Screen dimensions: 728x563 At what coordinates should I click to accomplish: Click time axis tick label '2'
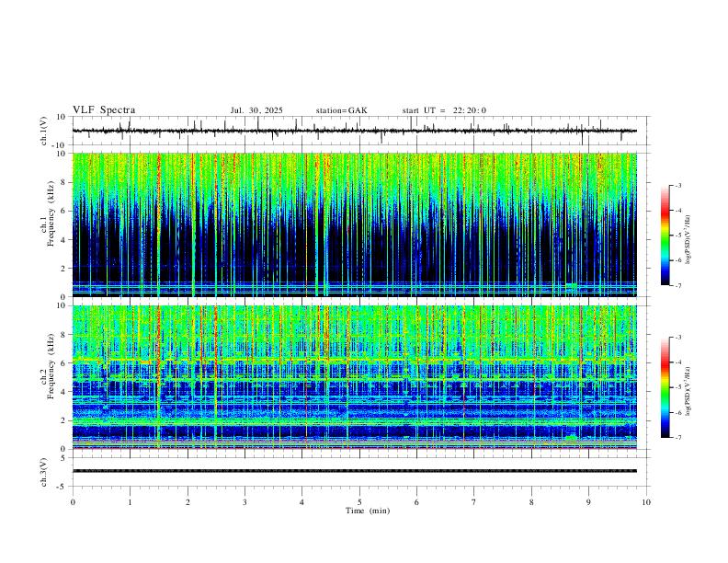(188, 502)
